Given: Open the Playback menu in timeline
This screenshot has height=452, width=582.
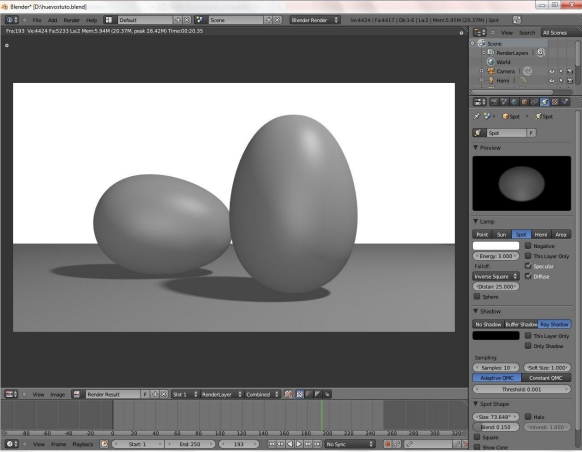Looking at the screenshot, I should click(83, 444).
